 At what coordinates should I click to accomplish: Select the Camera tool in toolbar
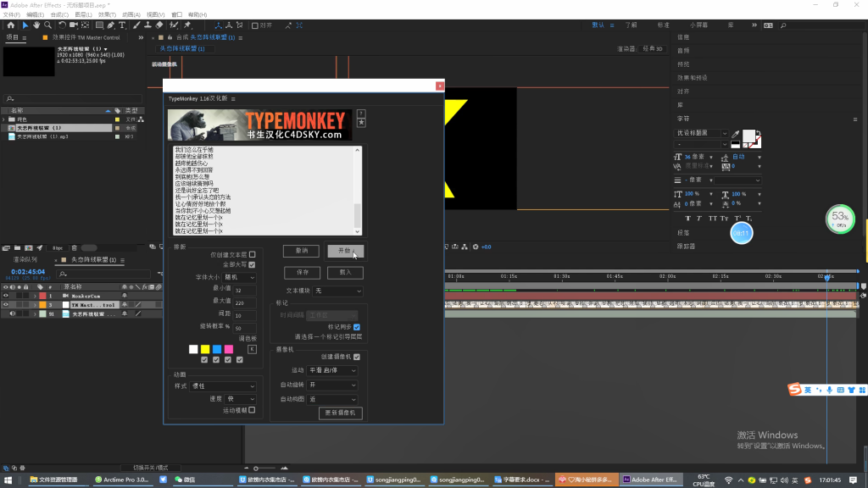(x=73, y=25)
